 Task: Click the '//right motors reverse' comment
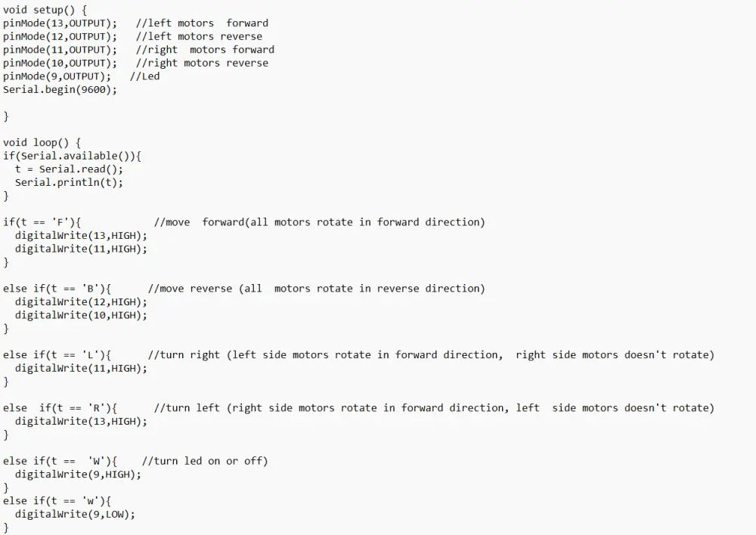pos(202,63)
